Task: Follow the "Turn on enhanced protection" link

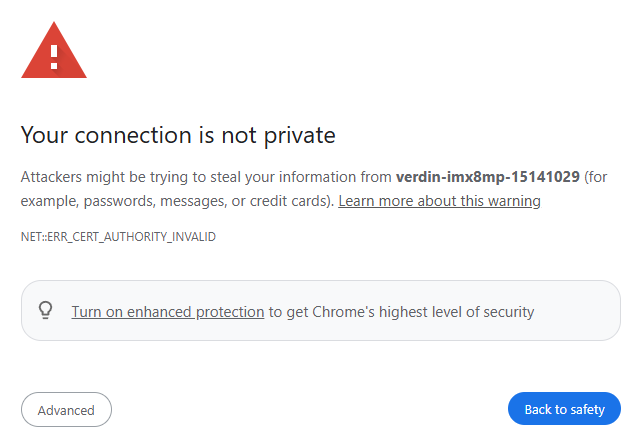Action: (x=168, y=312)
